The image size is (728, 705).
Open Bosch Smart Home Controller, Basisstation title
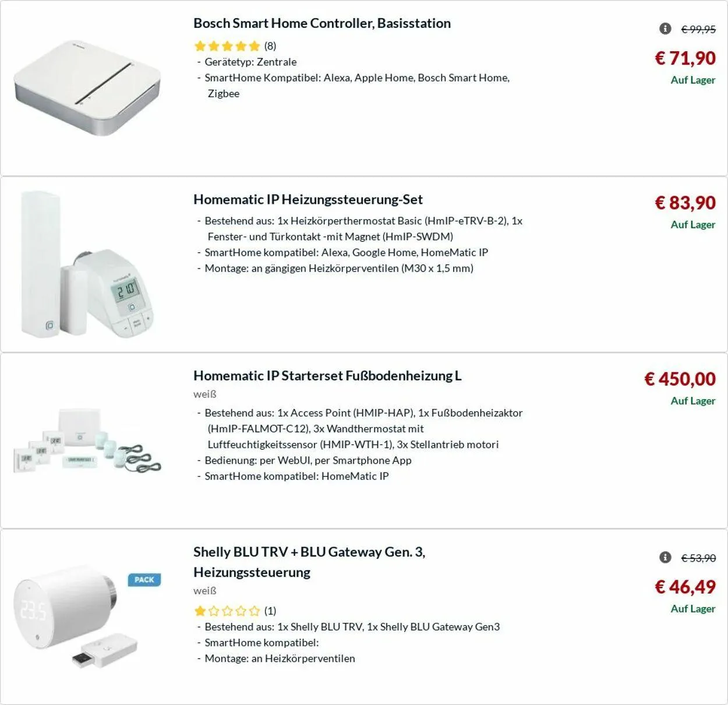322,23
